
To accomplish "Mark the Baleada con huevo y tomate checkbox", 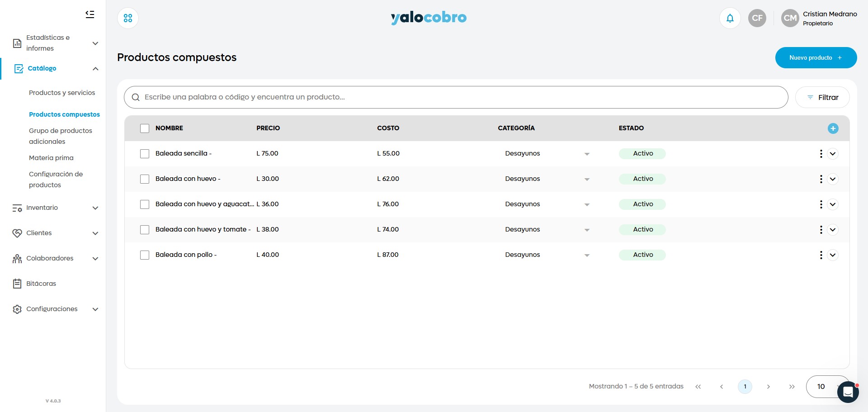I will click(145, 230).
